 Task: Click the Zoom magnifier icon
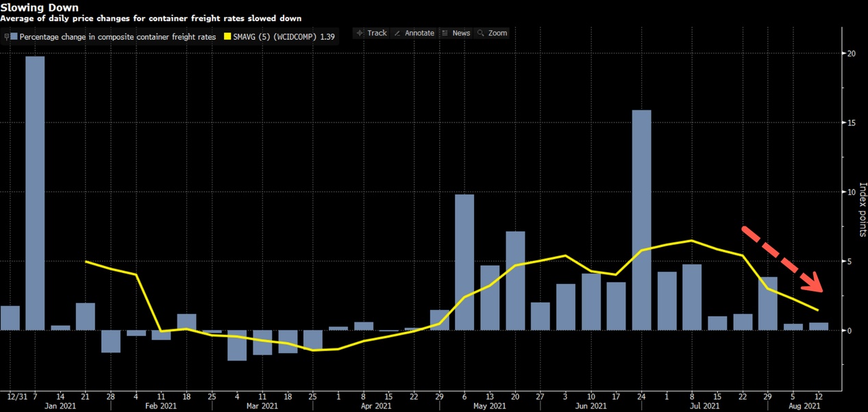click(x=481, y=33)
